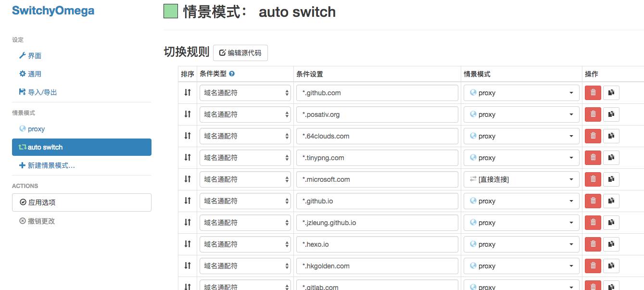Duplicate the *.microsoft.com rule
644x290 pixels.
click(x=611, y=179)
